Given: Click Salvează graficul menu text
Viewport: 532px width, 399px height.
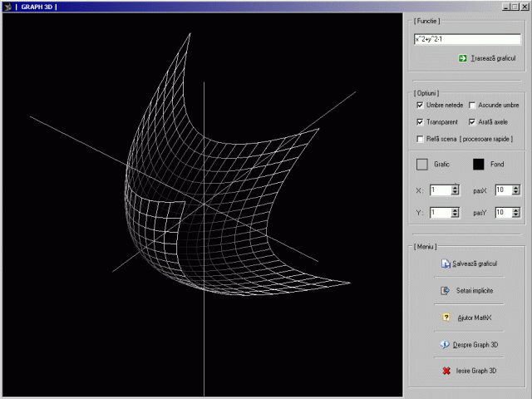Looking at the screenshot, I should pyautogui.click(x=475, y=264).
